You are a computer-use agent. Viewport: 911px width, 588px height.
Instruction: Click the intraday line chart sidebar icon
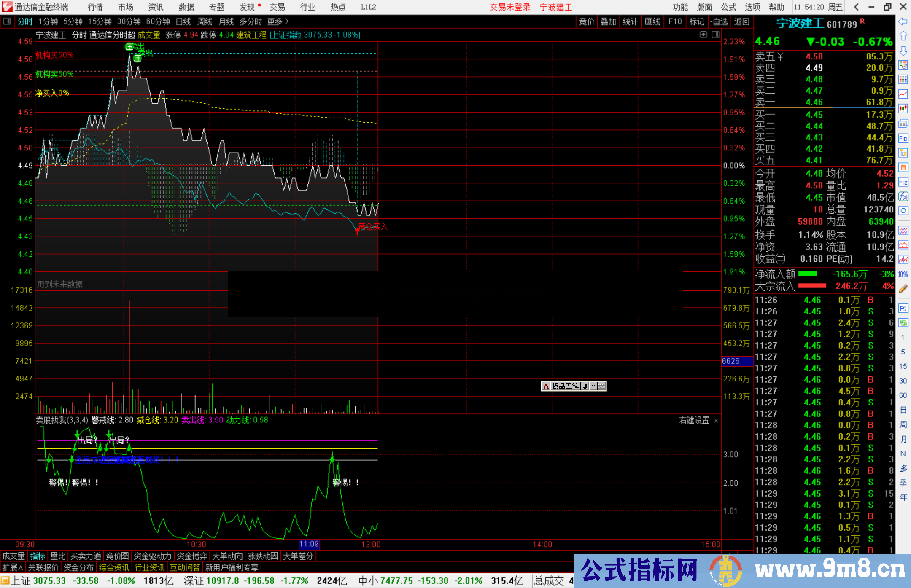(x=903, y=94)
